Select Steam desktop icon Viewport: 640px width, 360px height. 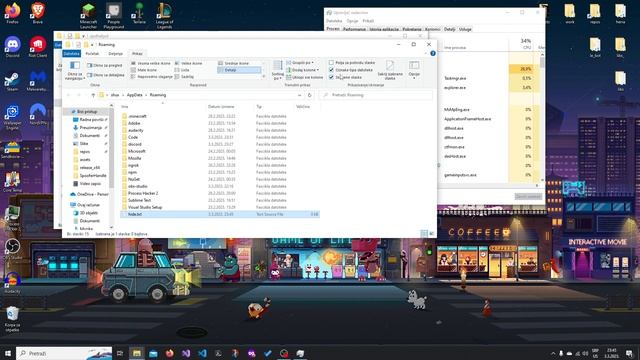click(12, 82)
